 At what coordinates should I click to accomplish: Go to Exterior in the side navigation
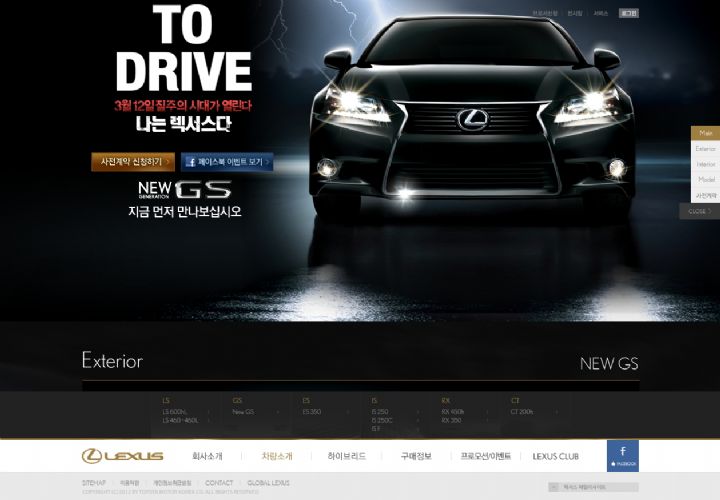click(x=705, y=148)
